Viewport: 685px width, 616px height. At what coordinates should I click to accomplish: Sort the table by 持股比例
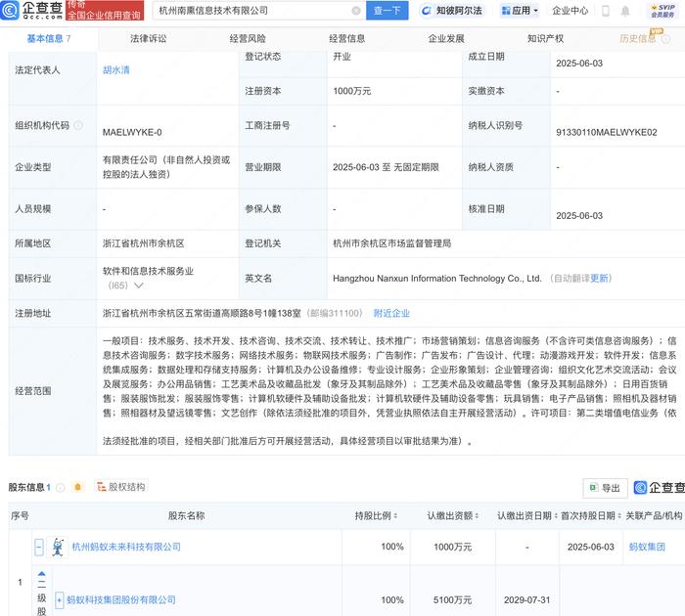pyautogui.click(x=395, y=516)
